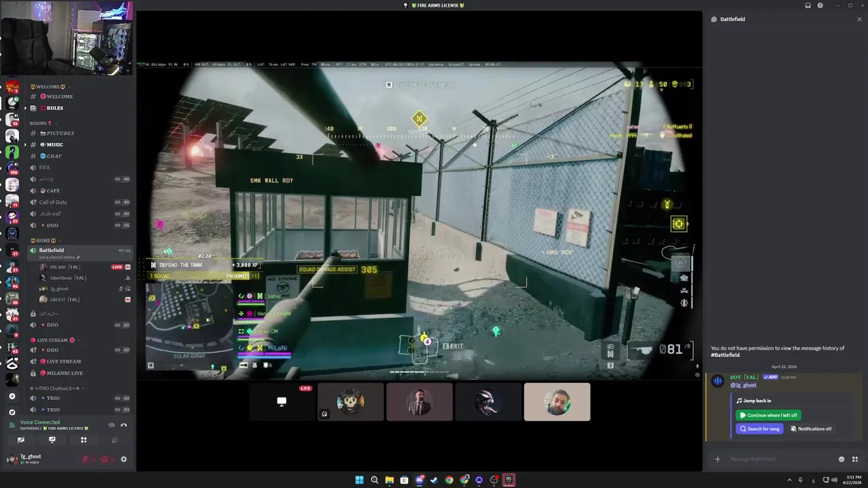Image resolution: width=868 pixels, height=488 pixels.
Task: Add a server with plus icon
Action: pos(12,396)
